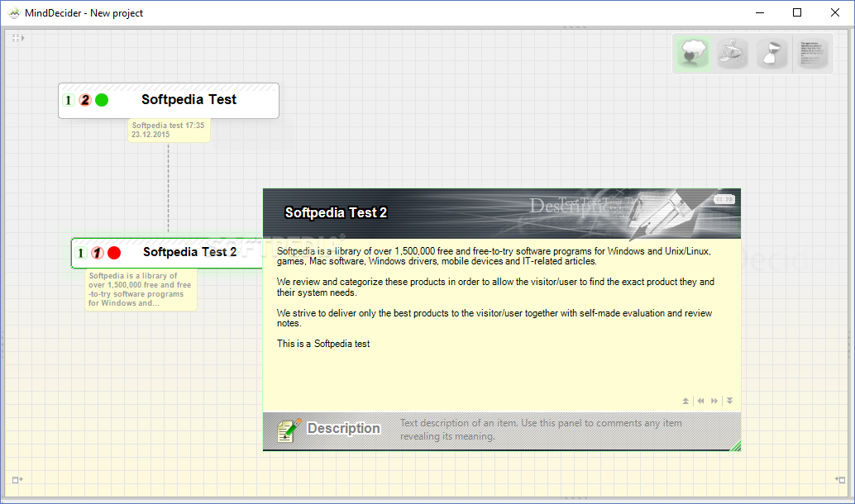Expand the top edge panel grip
Image resolution: width=855 pixels, height=504 pixels.
[574, 26]
